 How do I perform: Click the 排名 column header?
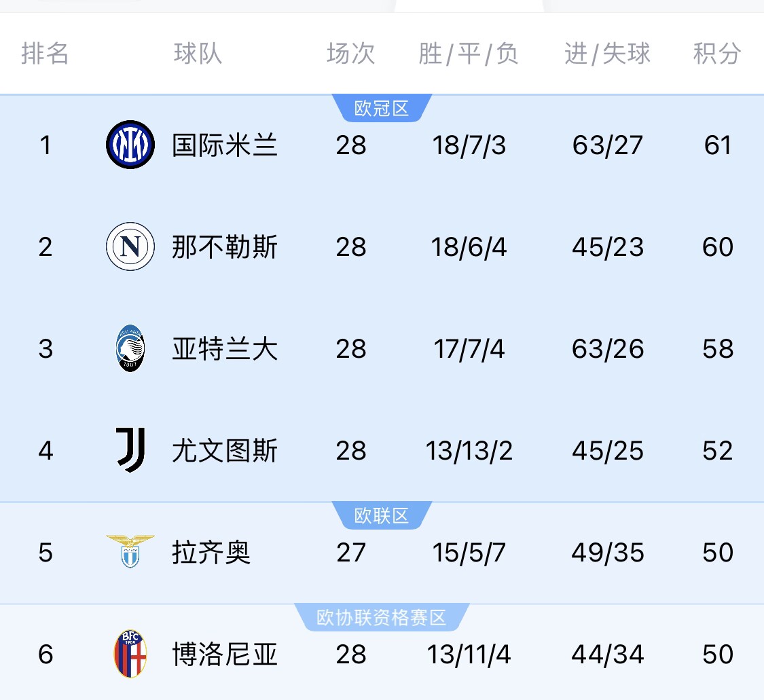point(45,53)
